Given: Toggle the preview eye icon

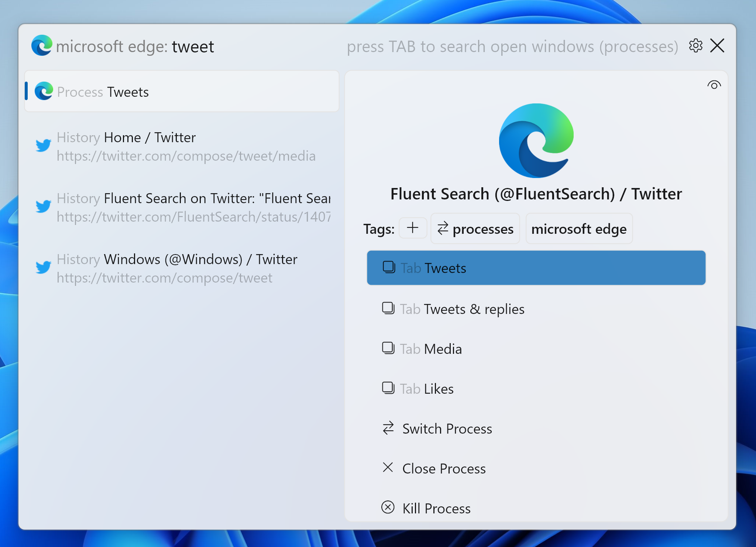Looking at the screenshot, I should (714, 85).
